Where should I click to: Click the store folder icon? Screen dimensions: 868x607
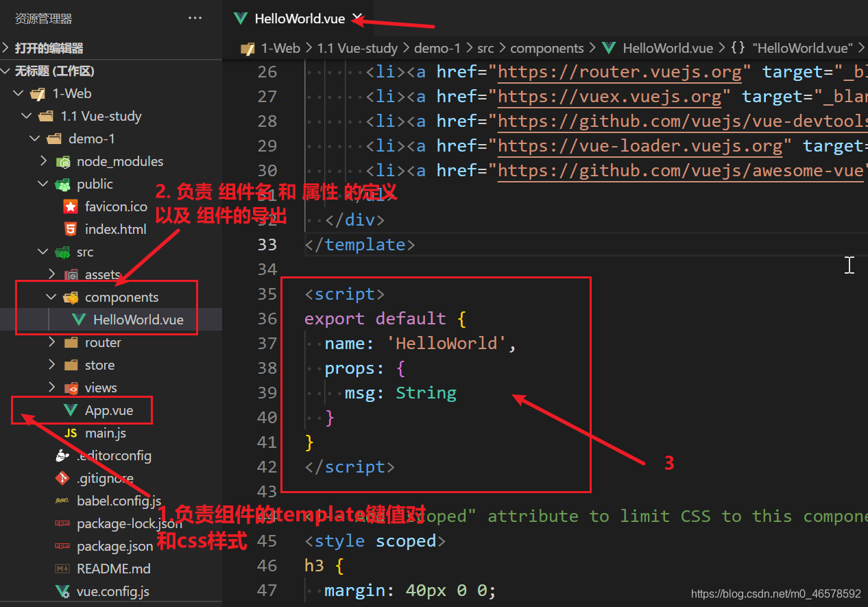(71, 365)
